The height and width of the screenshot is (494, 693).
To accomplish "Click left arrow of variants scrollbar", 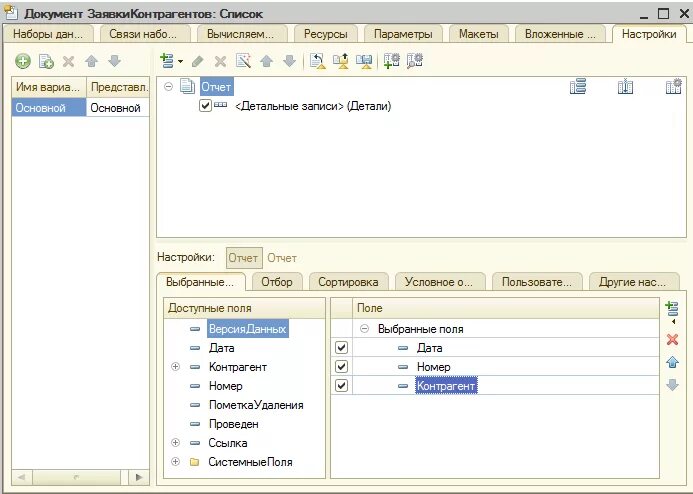I will [x=21, y=477].
